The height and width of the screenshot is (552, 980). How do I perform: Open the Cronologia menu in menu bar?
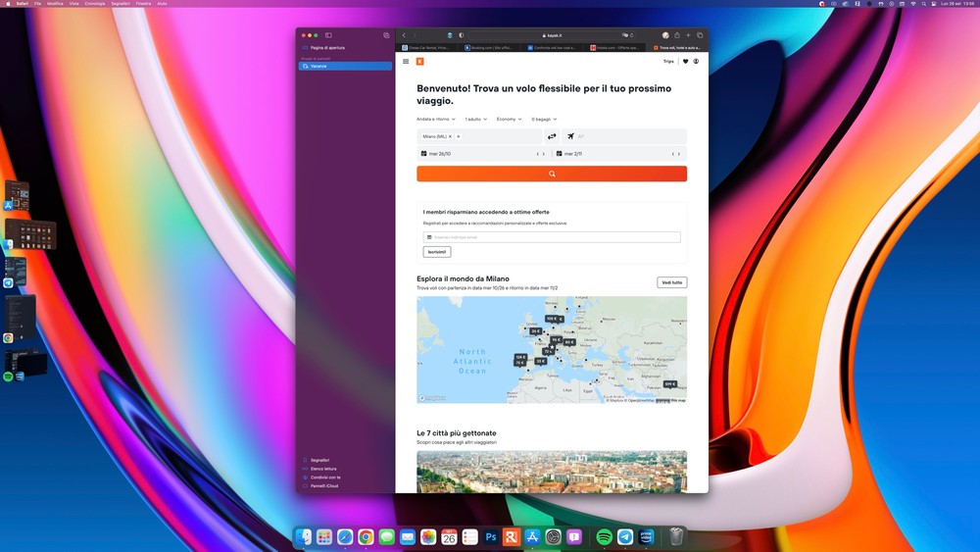pyautogui.click(x=95, y=4)
